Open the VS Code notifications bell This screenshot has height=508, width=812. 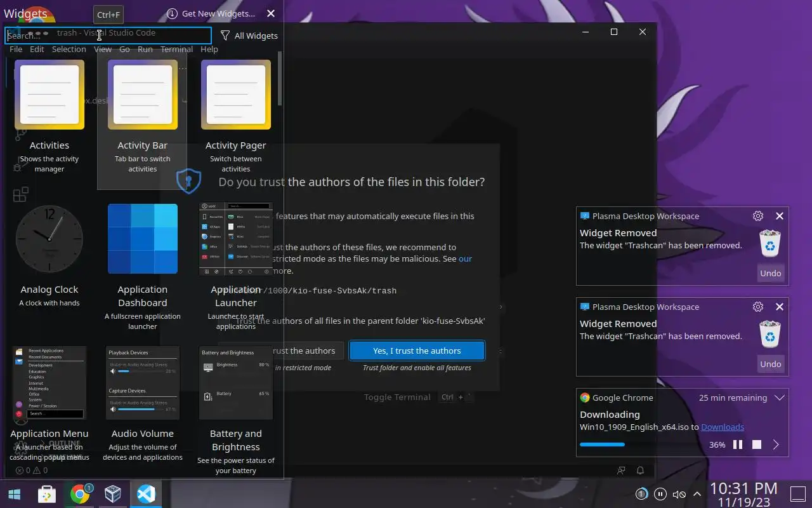[x=640, y=471]
